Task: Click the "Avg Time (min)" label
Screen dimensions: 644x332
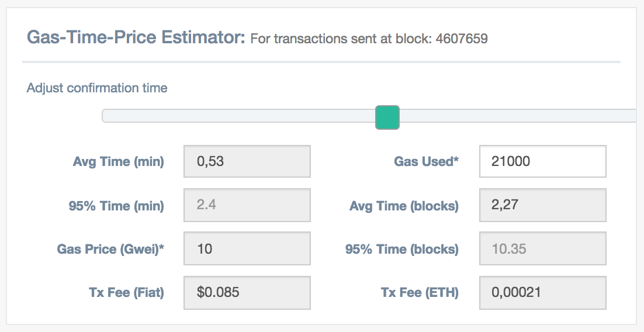Action: 118,162
